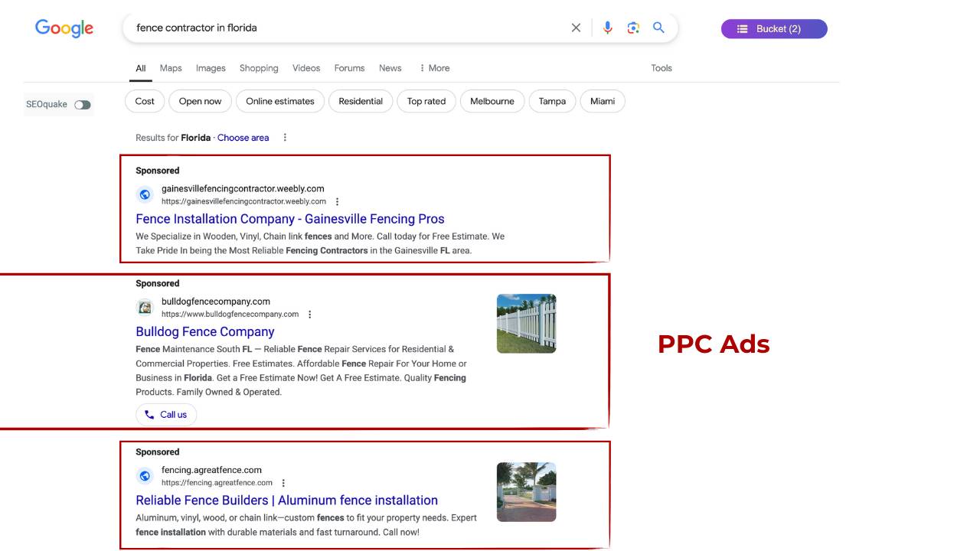
Task: Open options dots beside Choose area
Action: pyautogui.click(x=285, y=138)
